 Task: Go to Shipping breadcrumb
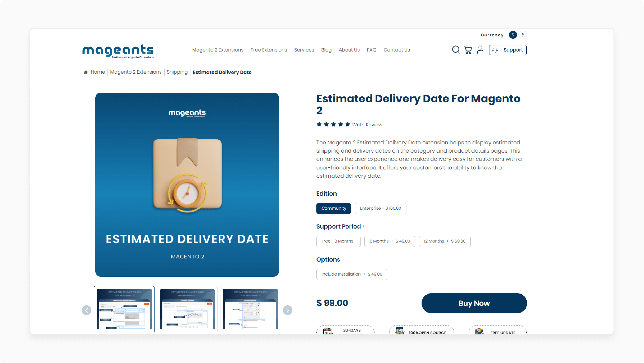(x=177, y=72)
